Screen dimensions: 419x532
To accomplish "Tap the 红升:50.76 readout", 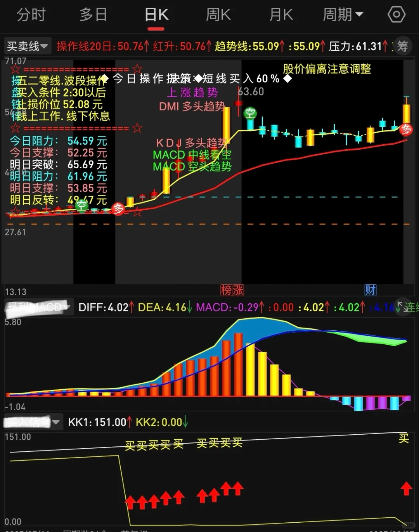I will pos(182,47).
